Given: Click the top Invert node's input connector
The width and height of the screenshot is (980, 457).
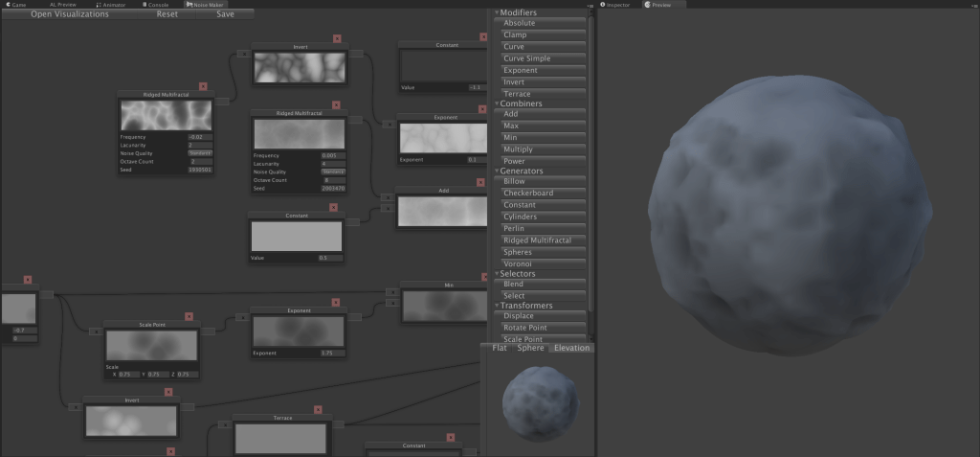Looking at the screenshot, I should tap(242, 54).
